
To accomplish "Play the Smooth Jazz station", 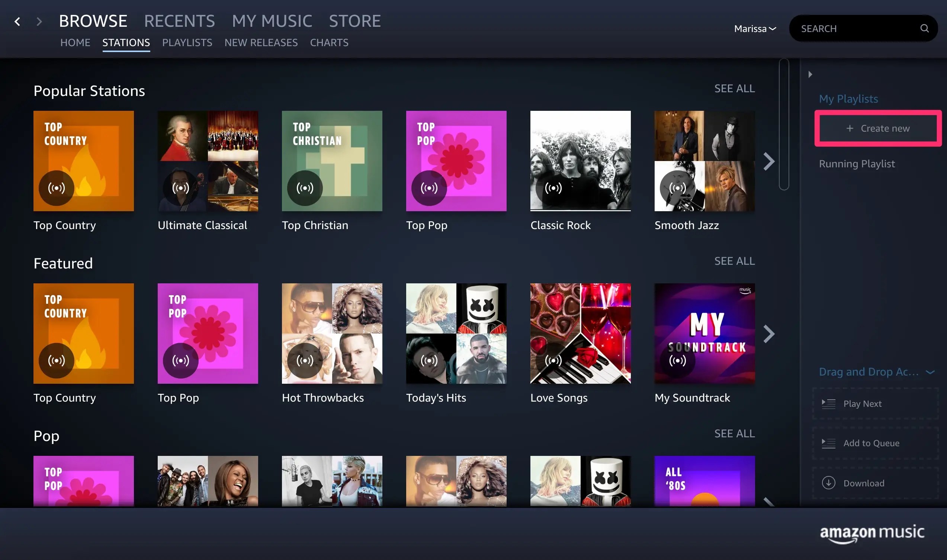I will (x=677, y=188).
